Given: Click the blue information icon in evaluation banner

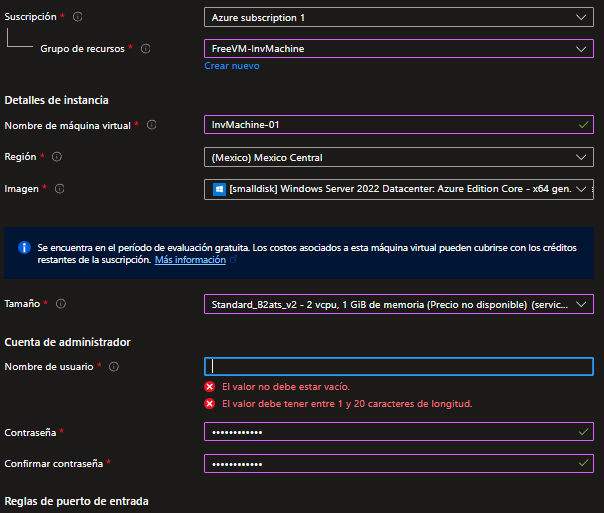Looking at the screenshot, I should [24, 247].
